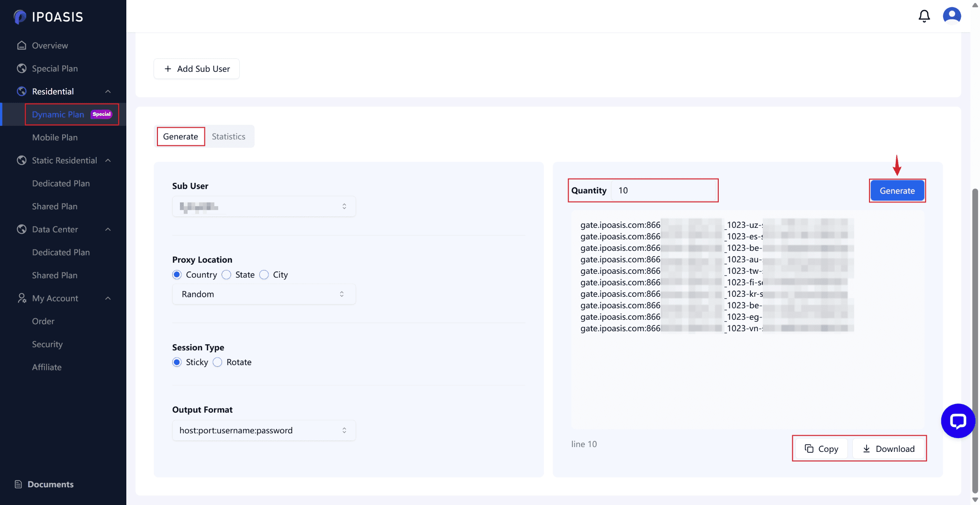
Task: Click the IPOASIS logo
Action: (48, 17)
